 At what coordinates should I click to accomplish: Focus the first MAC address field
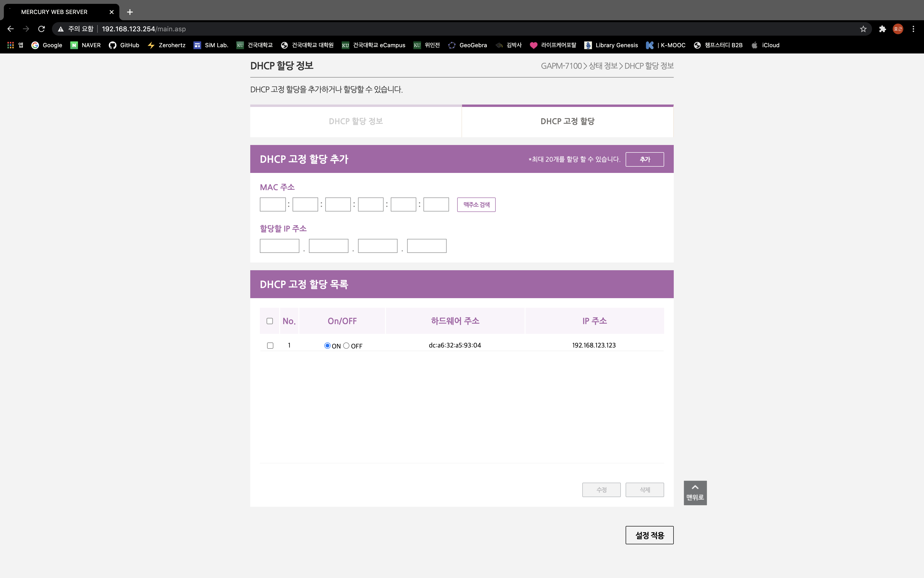(x=273, y=204)
